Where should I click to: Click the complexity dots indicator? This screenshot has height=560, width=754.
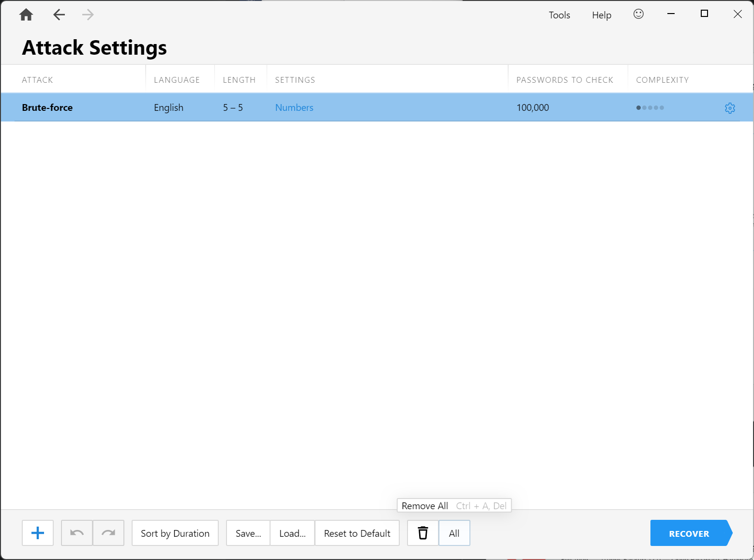(x=650, y=107)
